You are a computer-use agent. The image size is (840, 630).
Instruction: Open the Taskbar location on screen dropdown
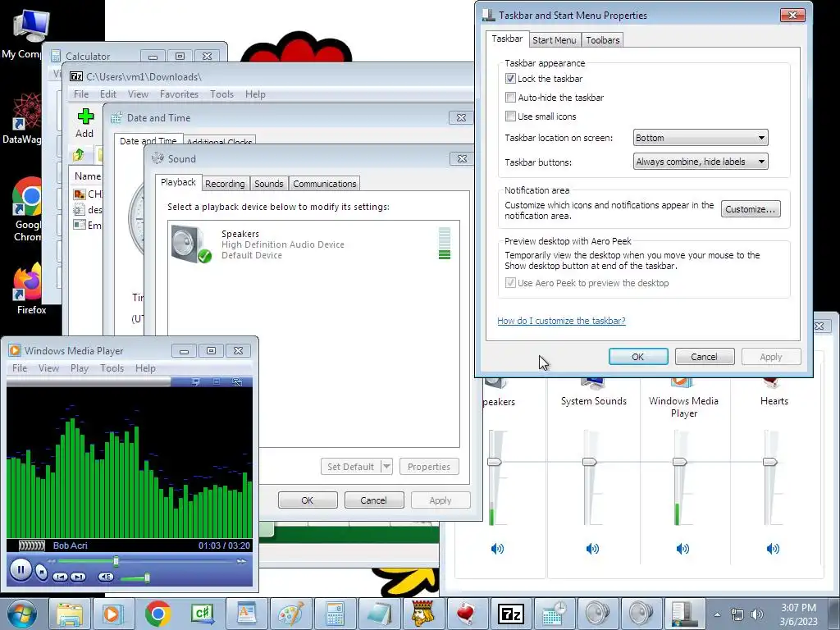pyautogui.click(x=701, y=138)
